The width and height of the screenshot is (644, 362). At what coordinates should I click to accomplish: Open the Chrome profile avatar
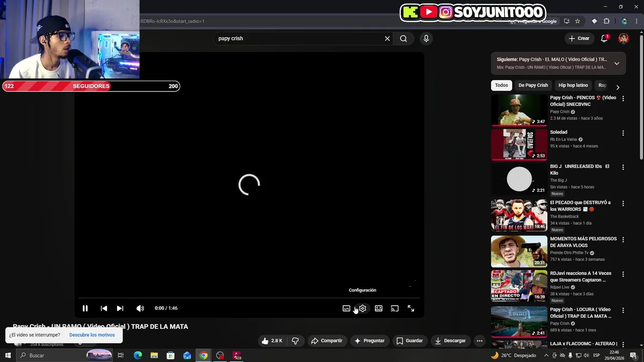pos(624,21)
